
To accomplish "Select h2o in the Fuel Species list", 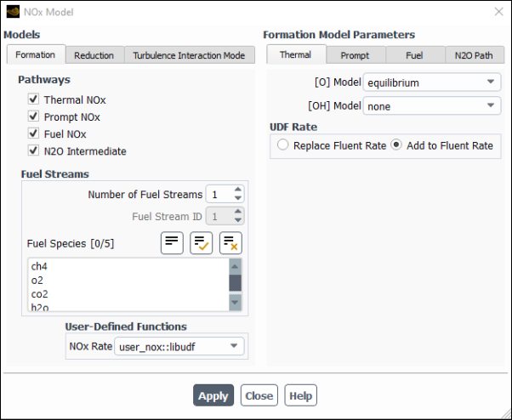I will coord(129,306).
